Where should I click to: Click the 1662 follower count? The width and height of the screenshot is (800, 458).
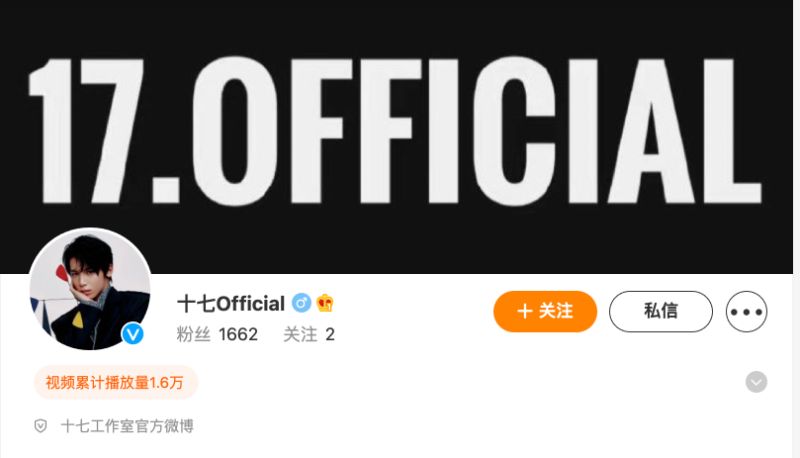(238, 335)
